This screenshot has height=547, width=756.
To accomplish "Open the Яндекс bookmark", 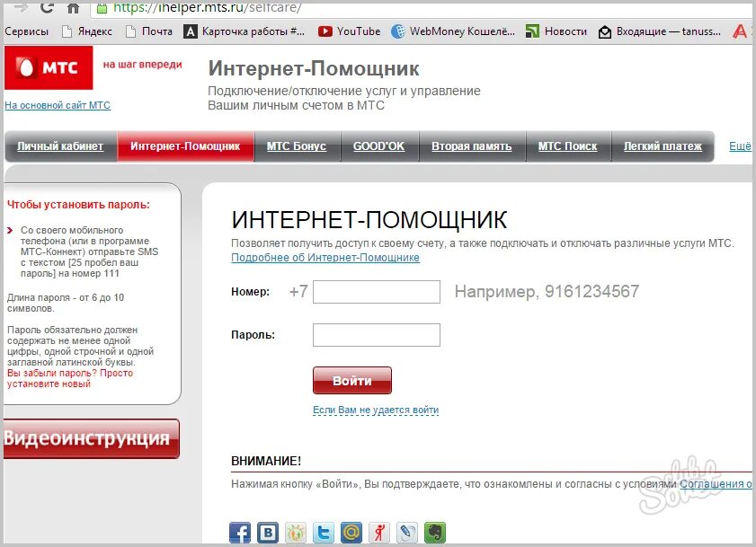I will tap(87, 31).
